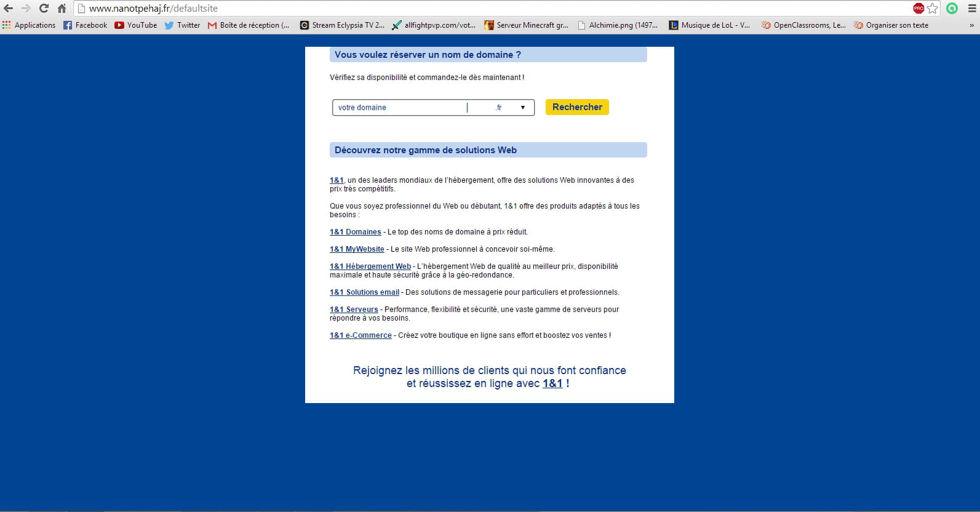Open the 1&1 e-Commerce link
The image size is (980, 512).
pos(361,335)
